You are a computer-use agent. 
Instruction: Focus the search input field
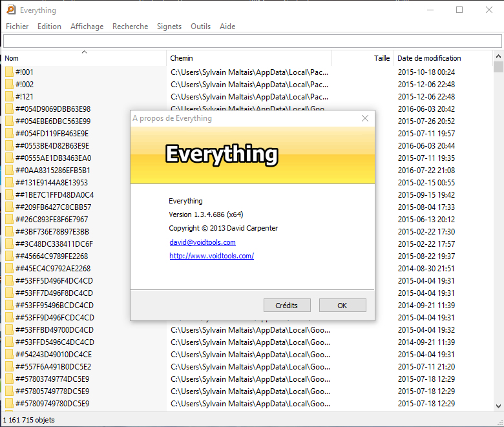[x=252, y=41]
